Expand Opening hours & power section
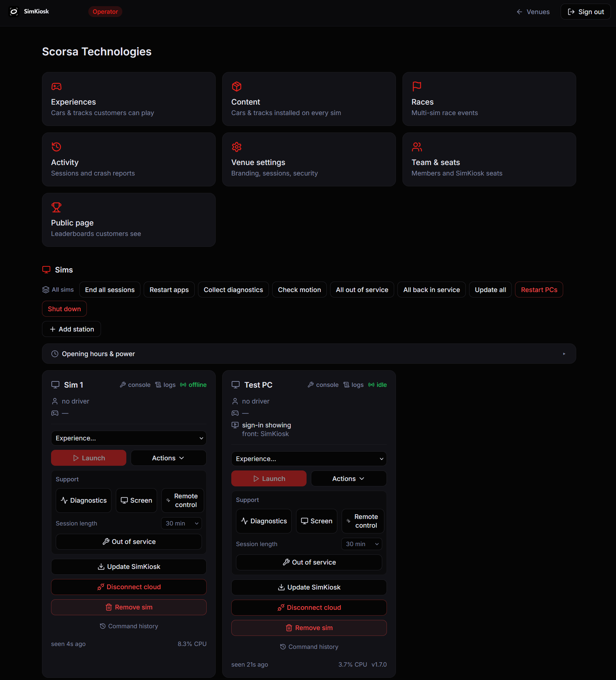 (x=309, y=354)
